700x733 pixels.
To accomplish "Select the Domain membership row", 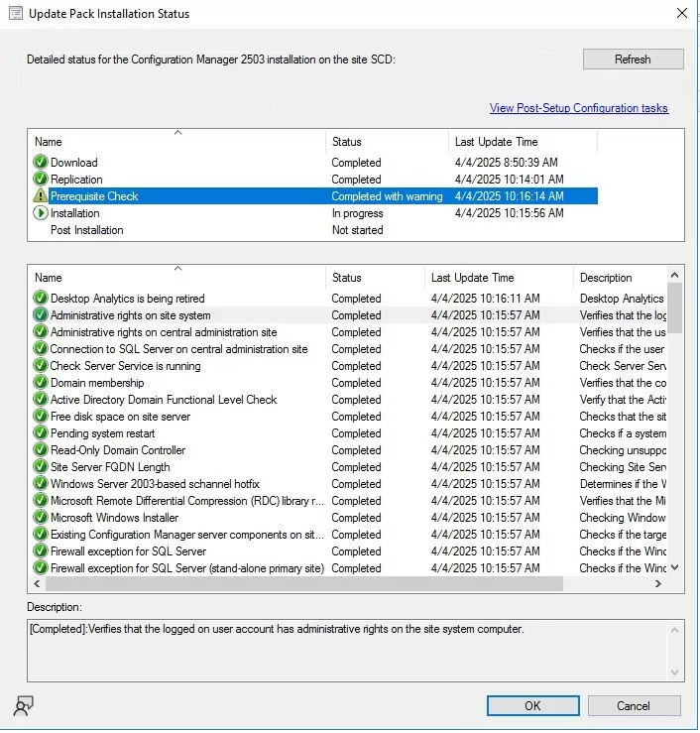I will coord(350,382).
